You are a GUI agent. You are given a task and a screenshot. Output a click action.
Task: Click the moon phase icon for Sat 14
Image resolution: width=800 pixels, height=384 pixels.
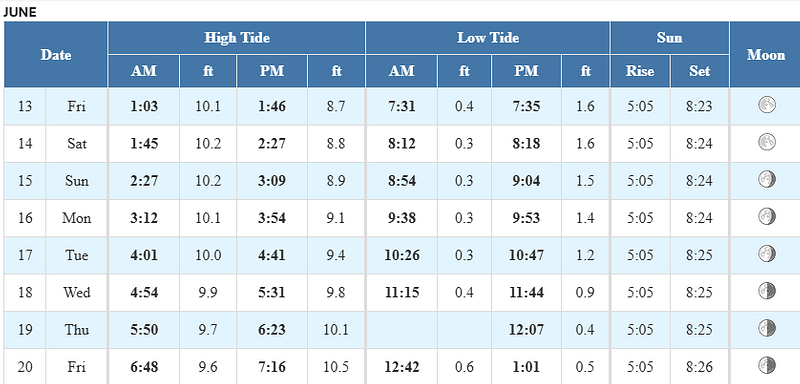(x=766, y=142)
